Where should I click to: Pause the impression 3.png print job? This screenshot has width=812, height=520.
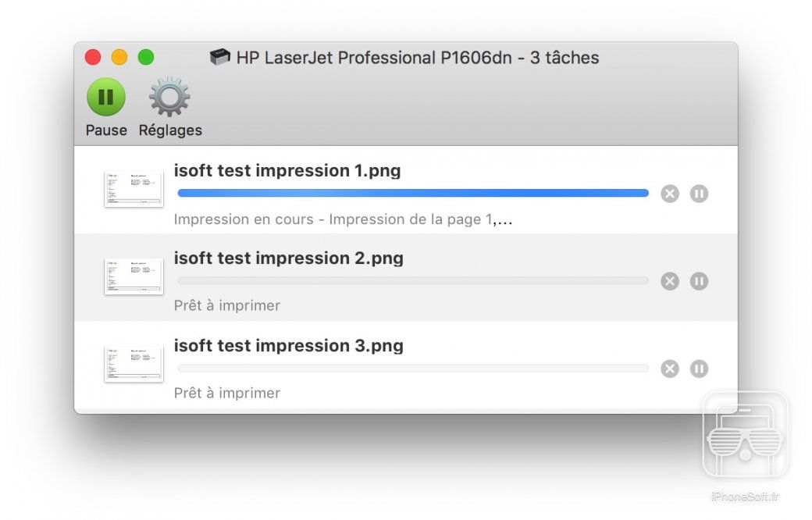coord(699,369)
